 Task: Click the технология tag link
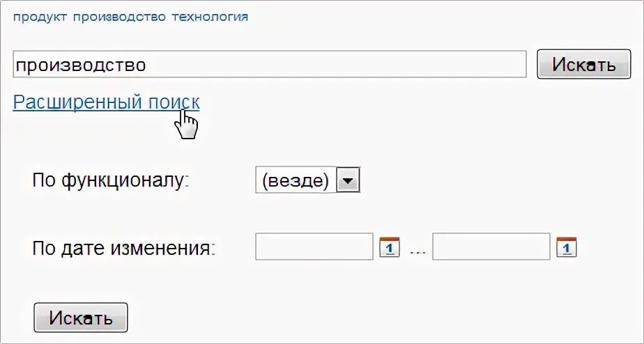[x=210, y=17]
